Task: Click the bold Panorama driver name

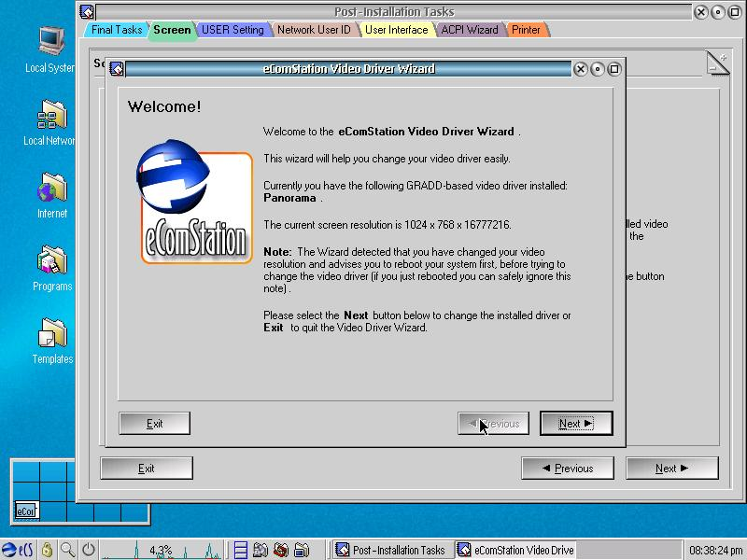Action: coord(289,198)
